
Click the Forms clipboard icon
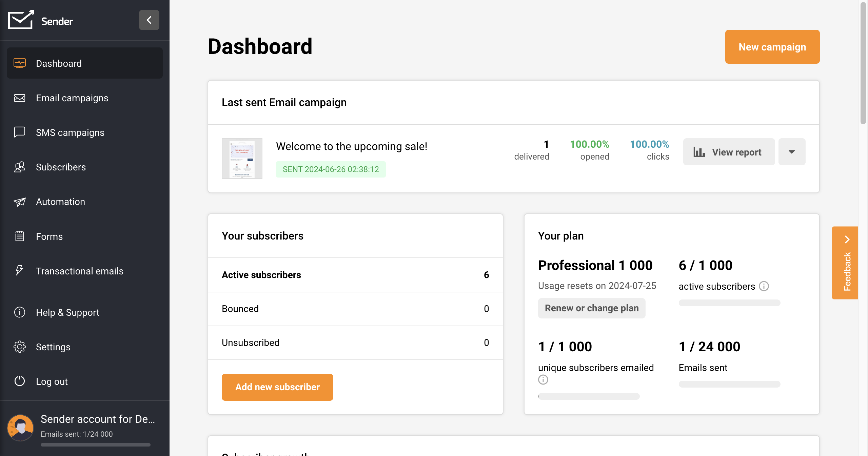click(20, 236)
